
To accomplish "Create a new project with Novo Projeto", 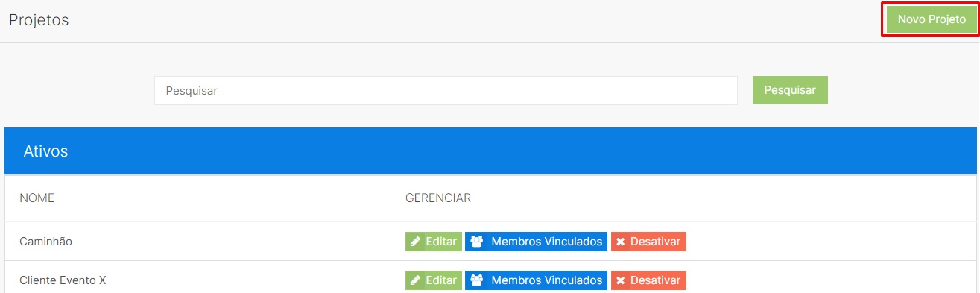I will pos(932,19).
